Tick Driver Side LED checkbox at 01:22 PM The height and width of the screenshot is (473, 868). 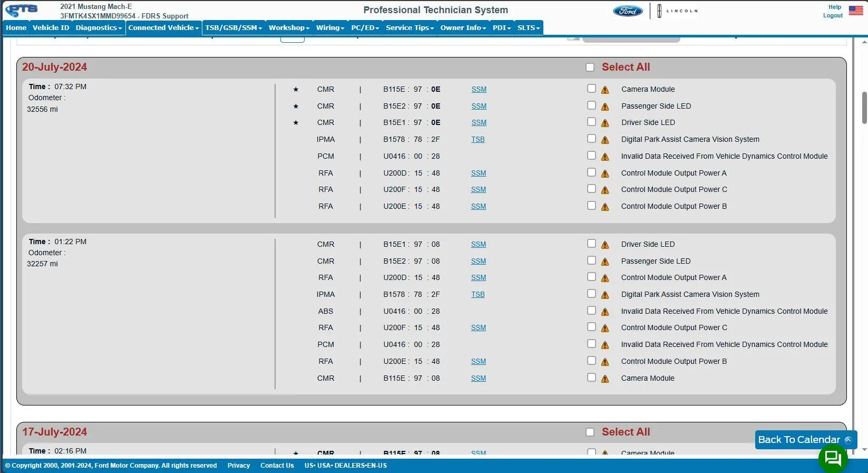tap(591, 244)
